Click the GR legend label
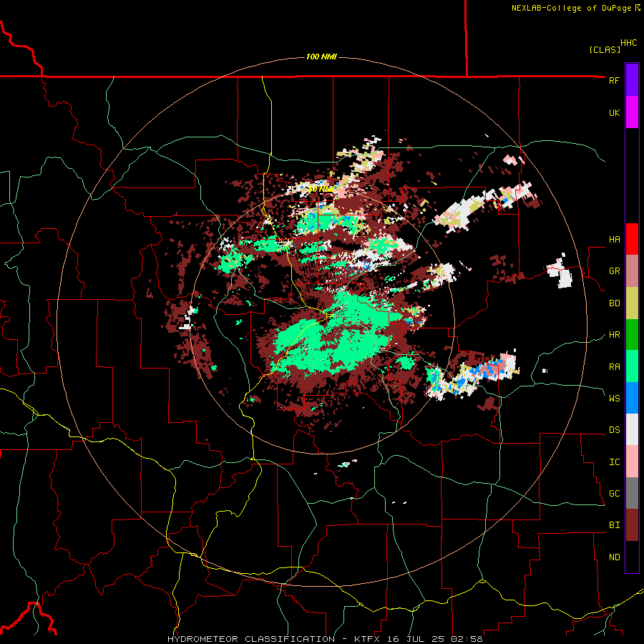644x644 pixels. [x=614, y=271]
